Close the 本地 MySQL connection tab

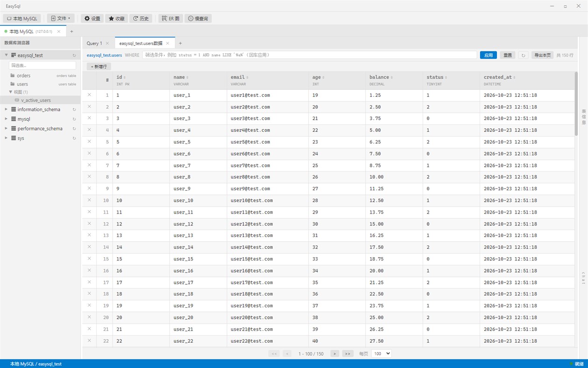coord(59,31)
